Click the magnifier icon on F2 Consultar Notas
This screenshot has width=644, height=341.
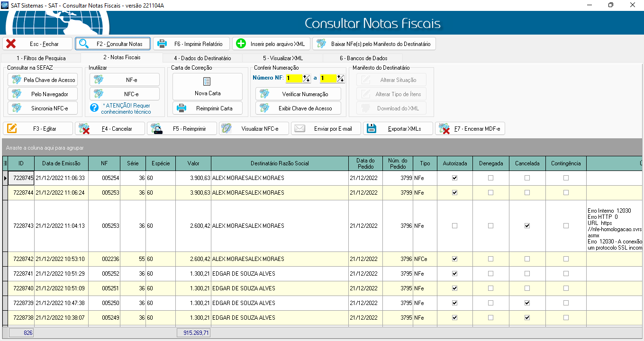click(x=84, y=44)
